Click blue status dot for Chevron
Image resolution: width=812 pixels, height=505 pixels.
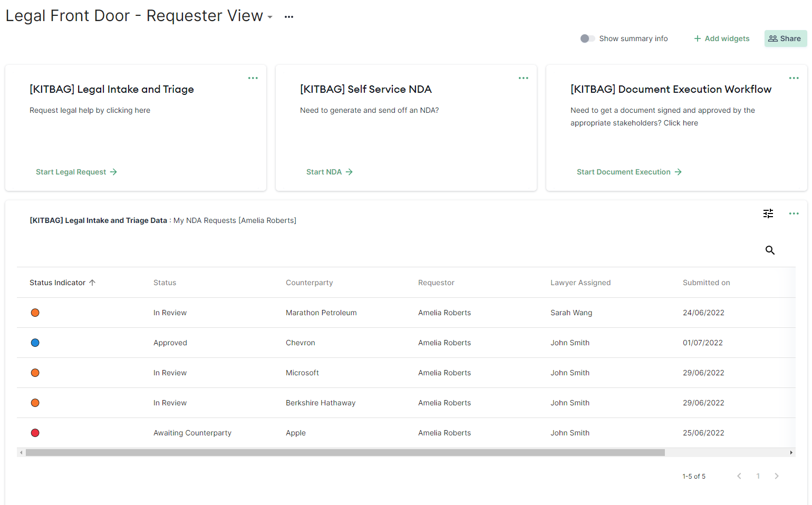pos(35,343)
